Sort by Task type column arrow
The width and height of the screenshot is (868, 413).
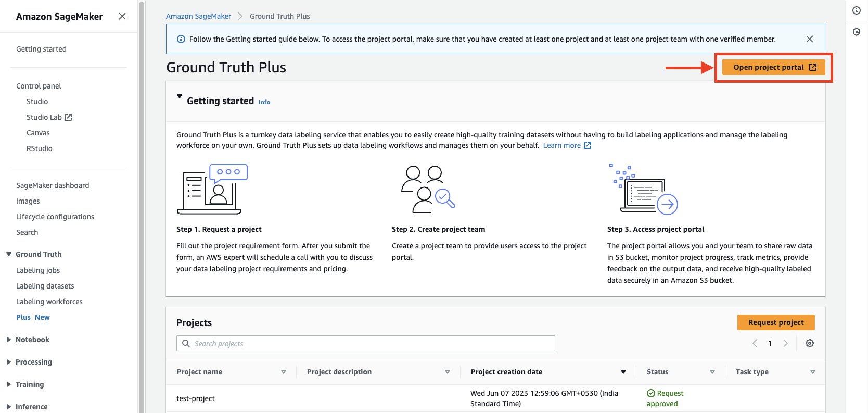(813, 372)
